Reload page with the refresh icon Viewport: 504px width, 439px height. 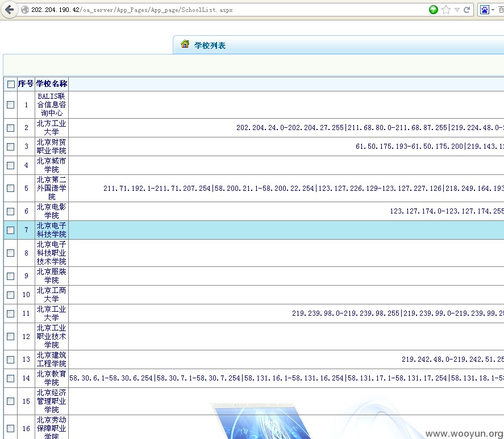pyautogui.click(x=466, y=10)
